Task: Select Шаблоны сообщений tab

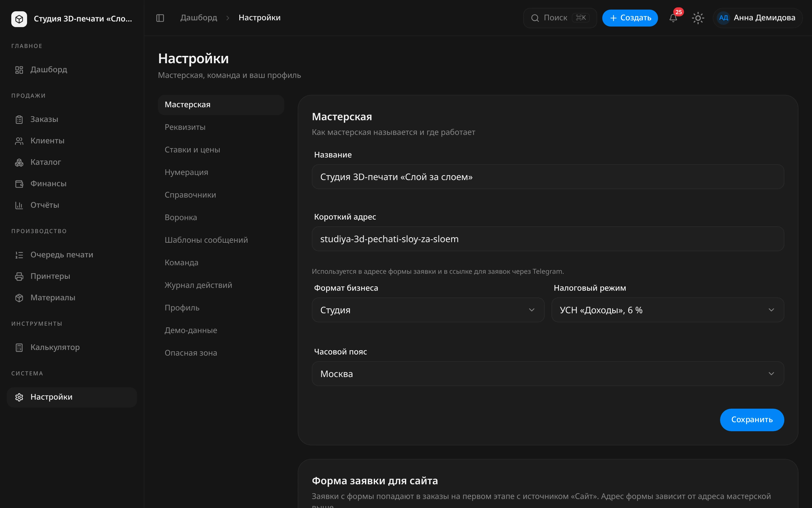Action: [221, 240]
